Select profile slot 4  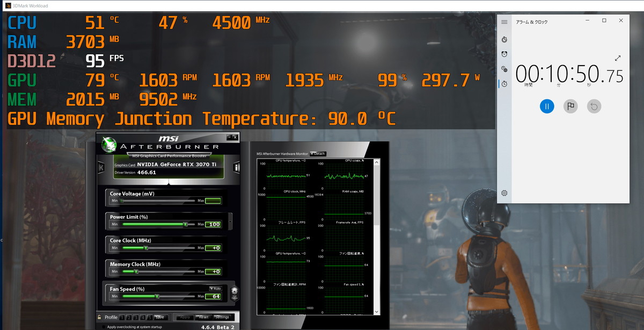point(143,317)
